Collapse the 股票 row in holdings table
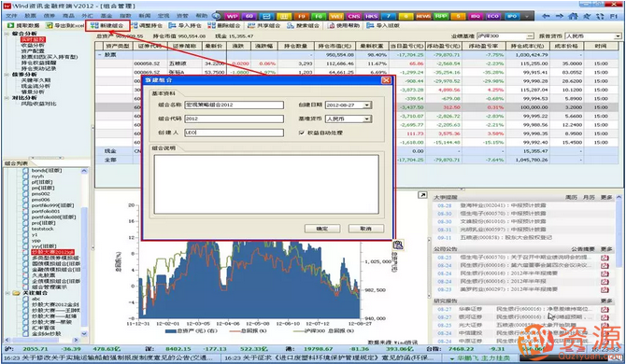 point(100,55)
